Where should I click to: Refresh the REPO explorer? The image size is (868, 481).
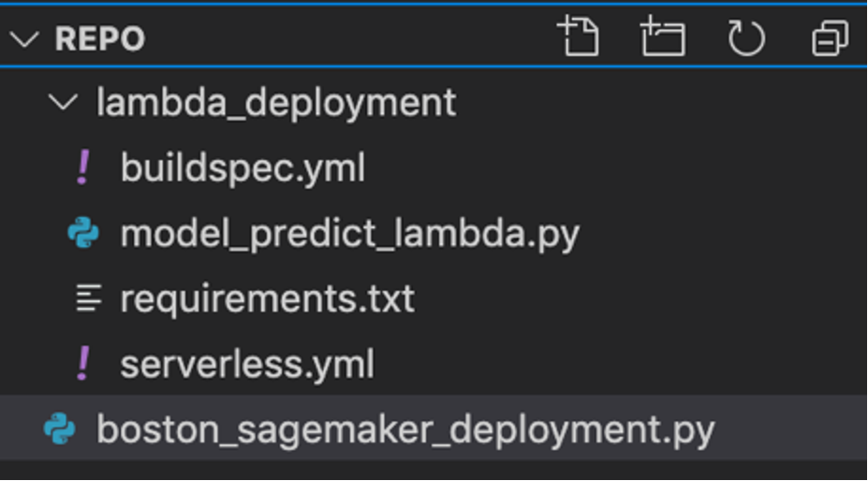(x=745, y=38)
